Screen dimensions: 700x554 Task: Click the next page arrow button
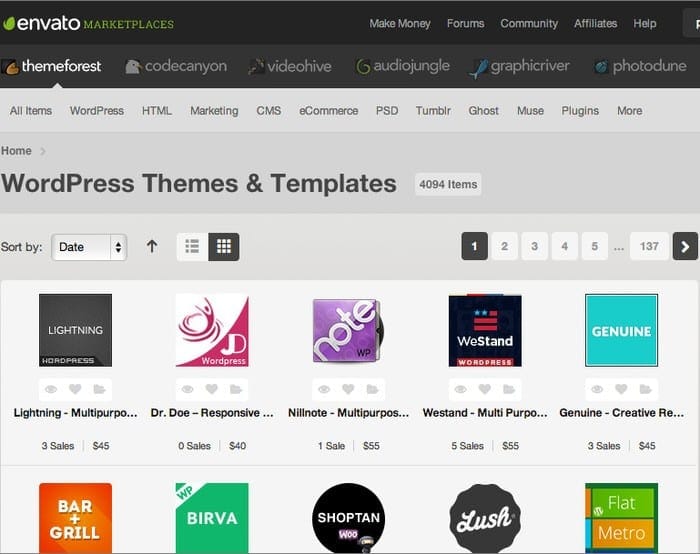pyautogui.click(x=685, y=246)
